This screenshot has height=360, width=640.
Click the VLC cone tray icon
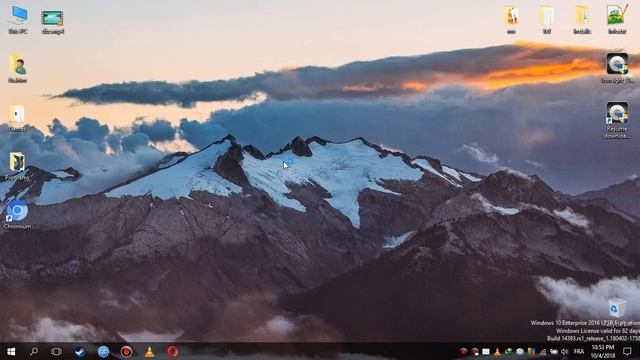coord(497,351)
